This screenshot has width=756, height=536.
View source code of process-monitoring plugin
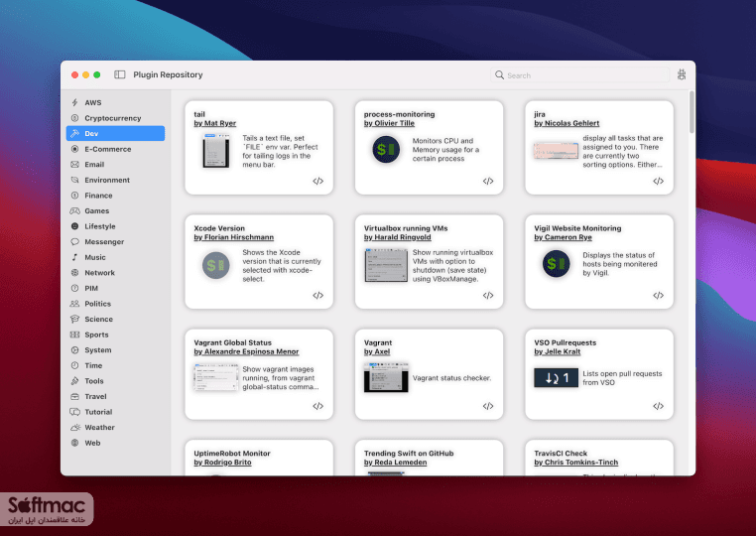point(488,181)
